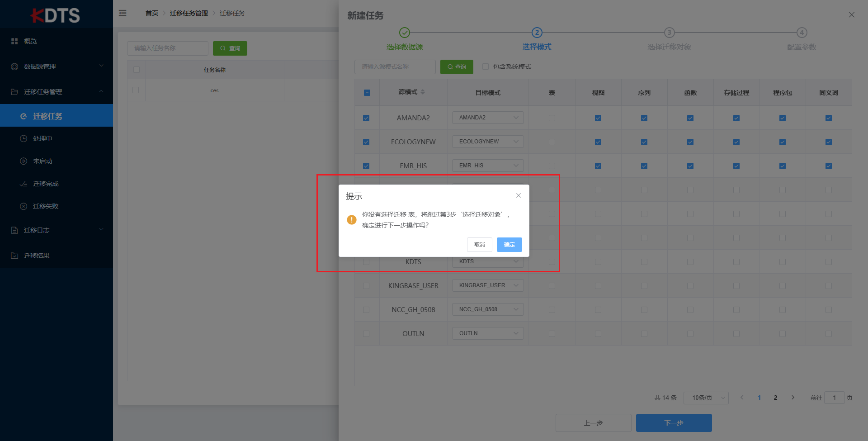Image resolution: width=868 pixels, height=441 pixels.
Task: Uncheck the ECOLOGYNEW source schema row
Action: [x=366, y=142]
